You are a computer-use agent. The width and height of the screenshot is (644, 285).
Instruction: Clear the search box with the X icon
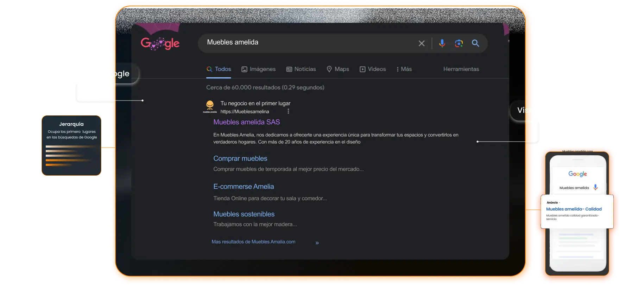tap(421, 43)
